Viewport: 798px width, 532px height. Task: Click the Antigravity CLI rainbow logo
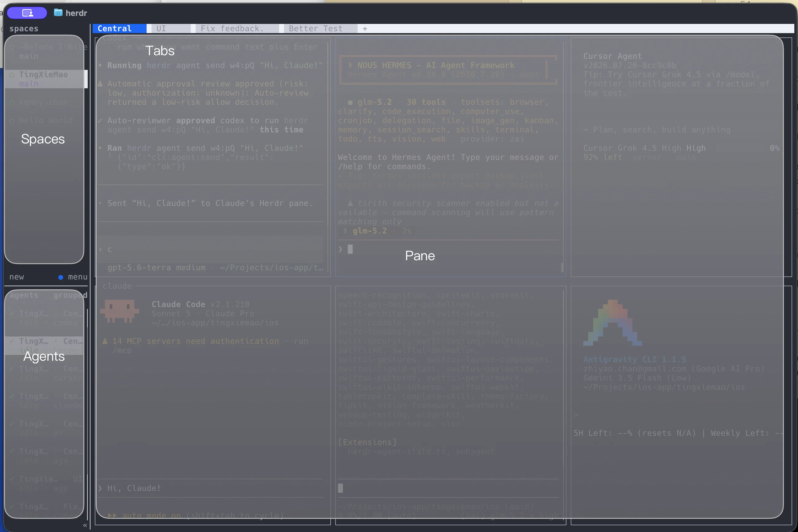(612, 323)
